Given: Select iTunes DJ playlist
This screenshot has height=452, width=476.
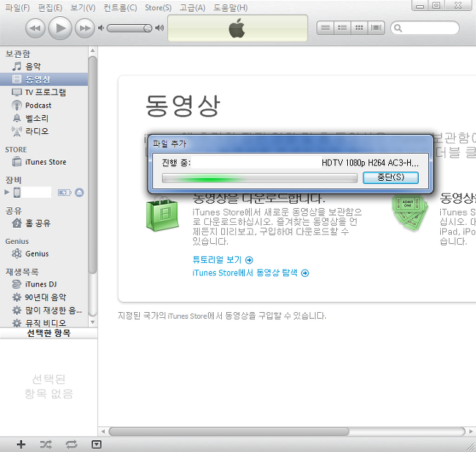Looking at the screenshot, I should tap(44, 284).
